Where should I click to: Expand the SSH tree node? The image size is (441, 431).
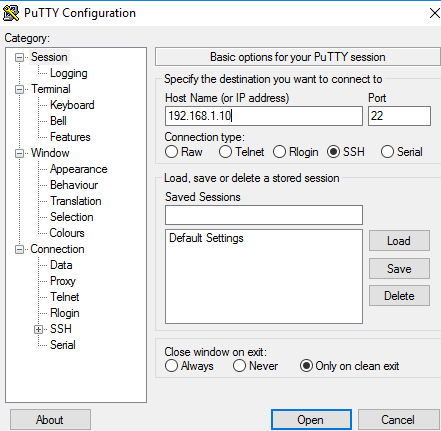point(38,330)
